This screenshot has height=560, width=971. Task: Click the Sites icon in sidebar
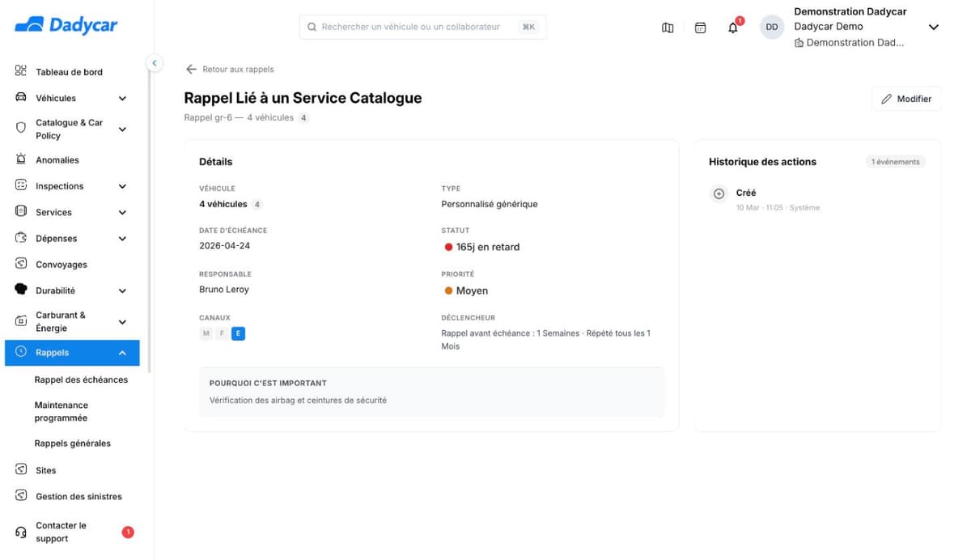tap(21, 469)
